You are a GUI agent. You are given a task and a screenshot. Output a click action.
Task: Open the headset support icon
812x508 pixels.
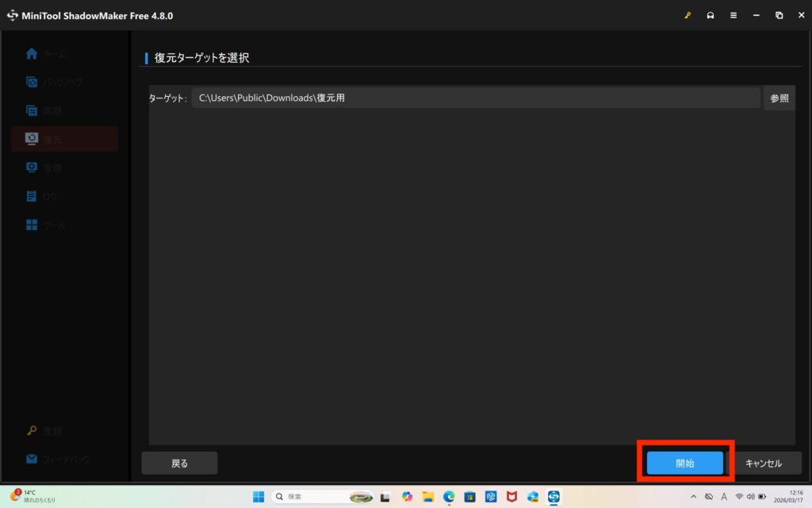pos(710,15)
